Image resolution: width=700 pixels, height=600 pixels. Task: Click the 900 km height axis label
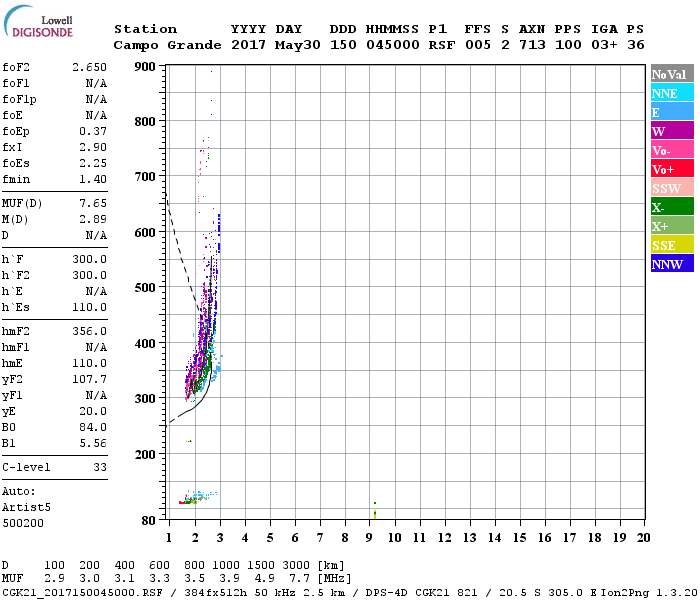pos(144,67)
